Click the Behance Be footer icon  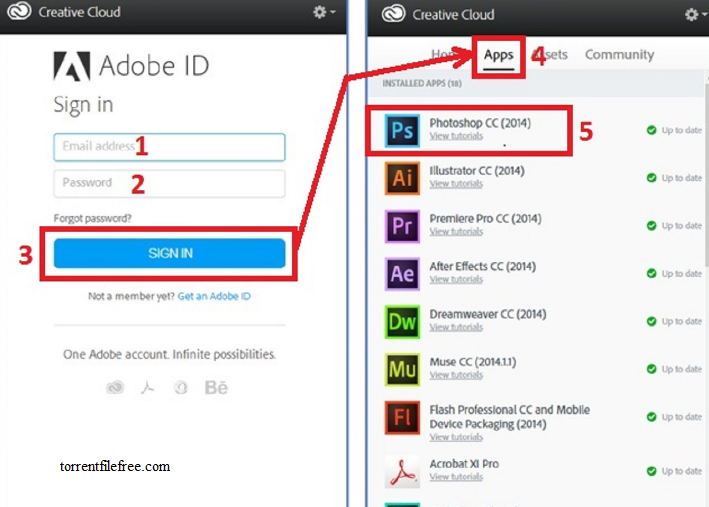(216, 387)
